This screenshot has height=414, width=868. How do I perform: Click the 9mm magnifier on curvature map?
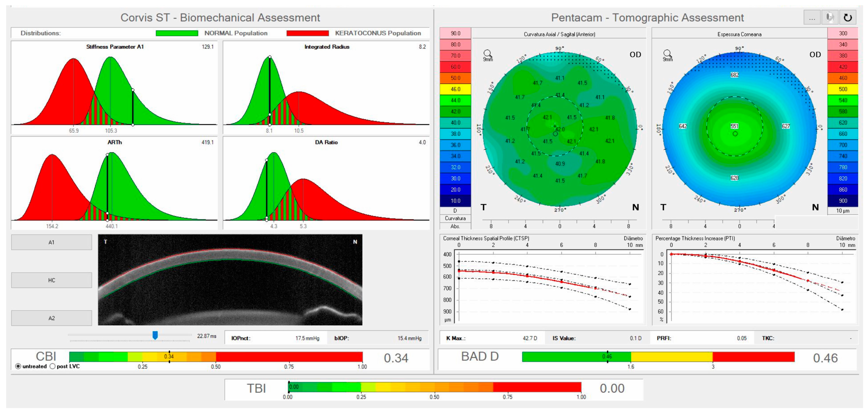tap(488, 55)
